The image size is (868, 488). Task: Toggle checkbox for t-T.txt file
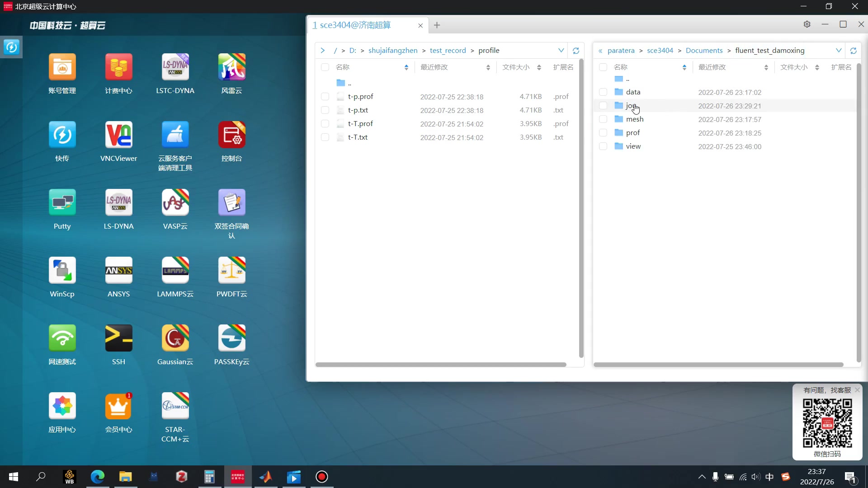click(324, 137)
